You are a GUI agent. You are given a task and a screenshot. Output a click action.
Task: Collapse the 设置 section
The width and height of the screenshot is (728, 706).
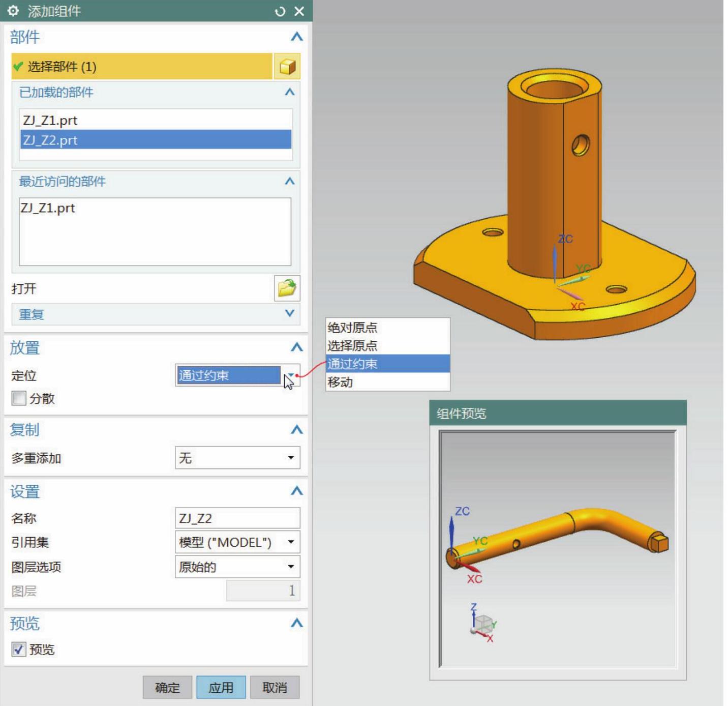(x=296, y=491)
